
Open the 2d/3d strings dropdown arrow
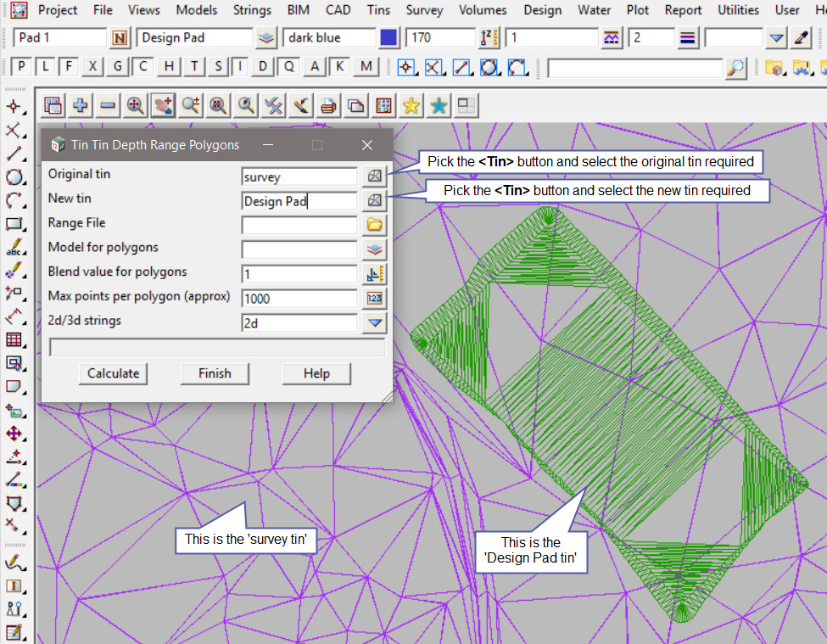(374, 323)
